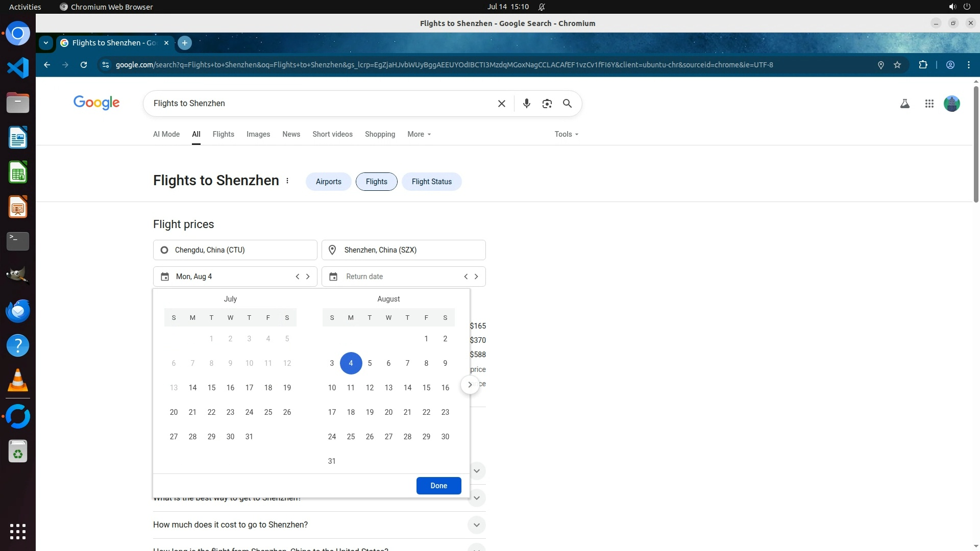
Task: Click the voice search microphone icon
Action: pos(526,104)
